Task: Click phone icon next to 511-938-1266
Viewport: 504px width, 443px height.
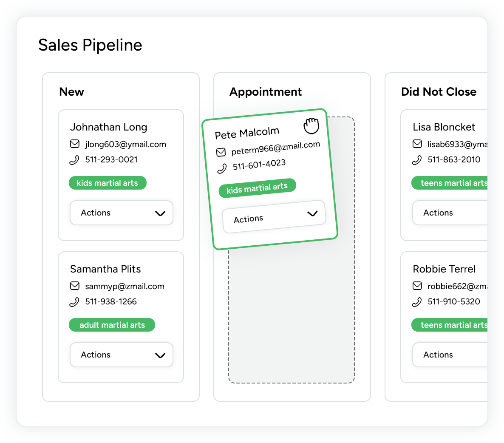Action: [74, 302]
